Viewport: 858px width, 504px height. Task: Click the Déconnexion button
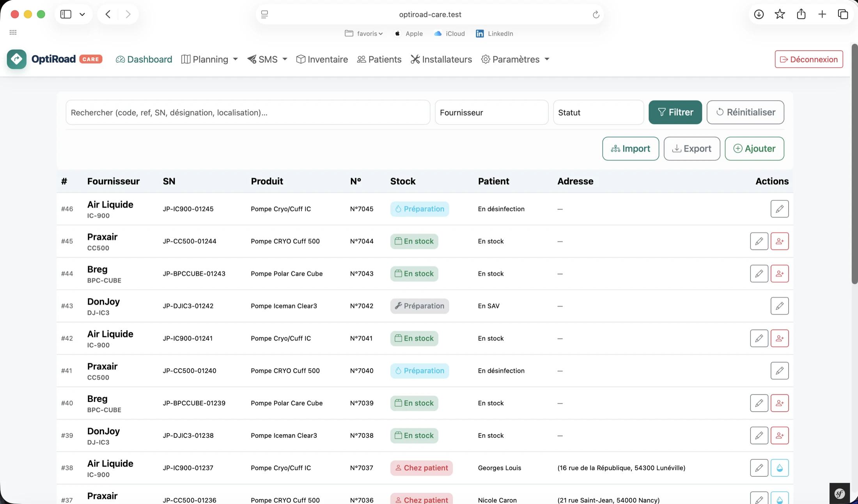point(808,59)
